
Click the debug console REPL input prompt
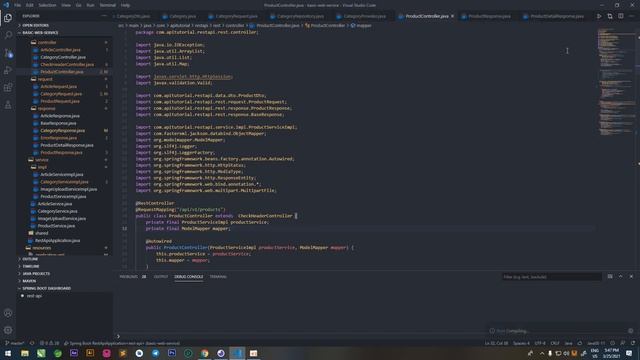[302, 336]
